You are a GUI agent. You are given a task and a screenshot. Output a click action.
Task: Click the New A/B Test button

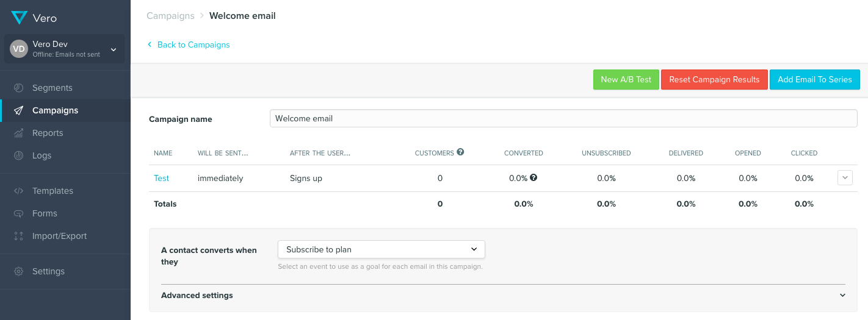click(x=626, y=80)
